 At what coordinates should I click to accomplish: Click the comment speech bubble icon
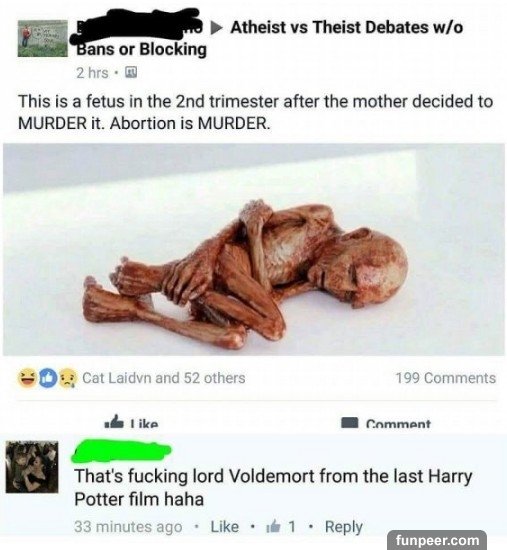350,423
